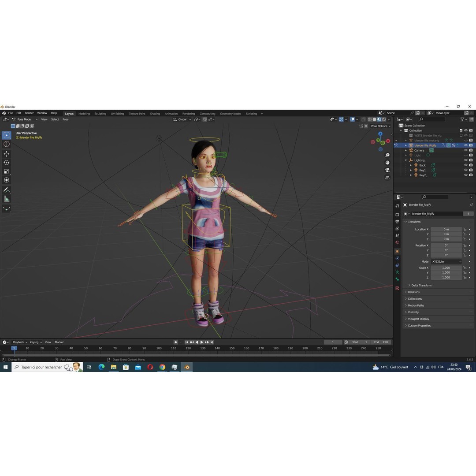
Task: Click Scale X value field
Action: pyautogui.click(x=446, y=268)
